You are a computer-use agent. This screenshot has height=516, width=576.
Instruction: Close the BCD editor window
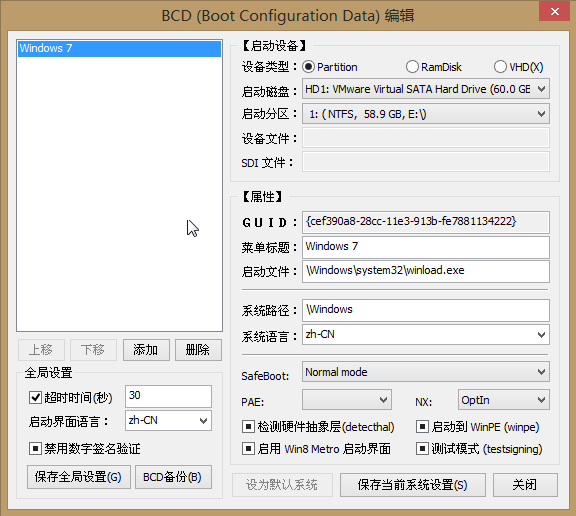coord(554,11)
